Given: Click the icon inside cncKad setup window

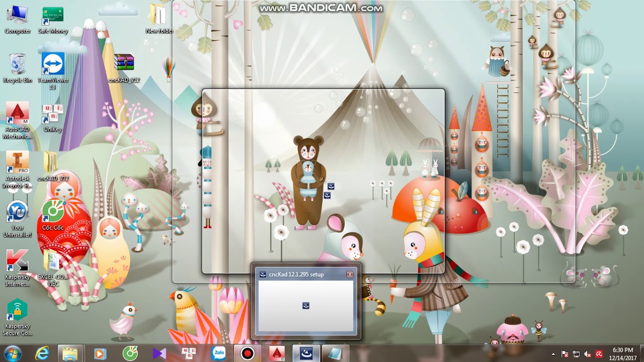Looking at the screenshot, I should pyautogui.click(x=306, y=305).
